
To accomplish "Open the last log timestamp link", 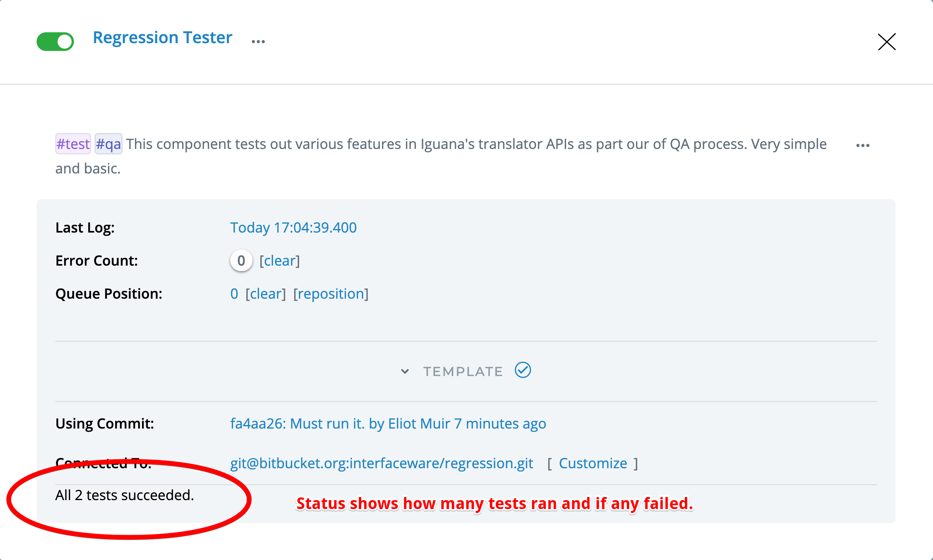I will (x=293, y=227).
